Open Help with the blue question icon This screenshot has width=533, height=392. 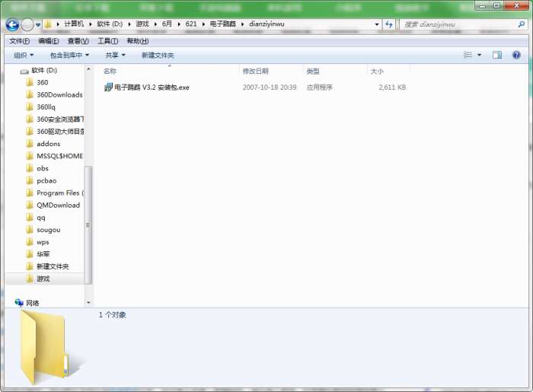[516, 55]
